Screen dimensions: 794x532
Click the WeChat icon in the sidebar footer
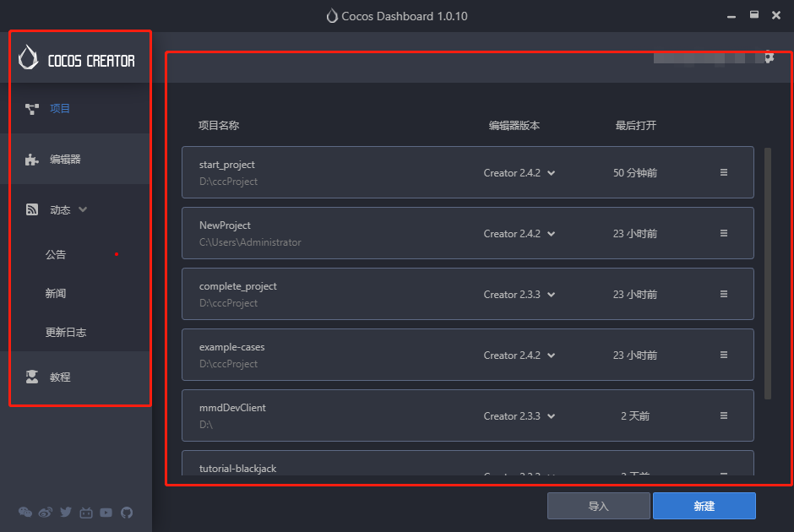(x=25, y=513)
